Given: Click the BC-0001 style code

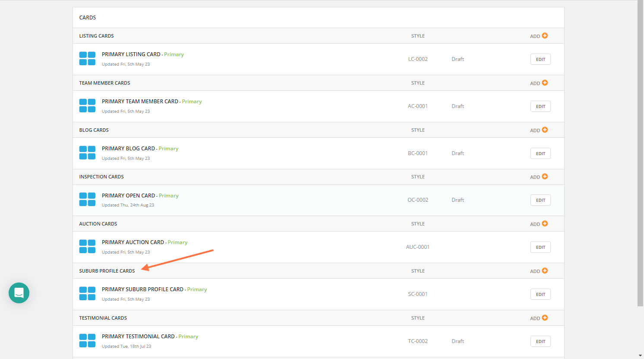Looking at the screenshot, I should point(418,153).
